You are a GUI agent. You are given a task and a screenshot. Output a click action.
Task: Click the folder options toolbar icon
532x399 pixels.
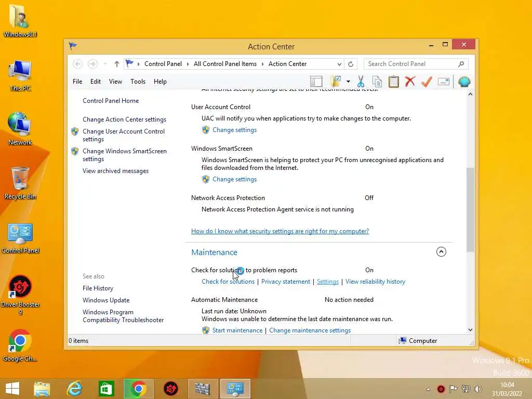tap(336, 82)
